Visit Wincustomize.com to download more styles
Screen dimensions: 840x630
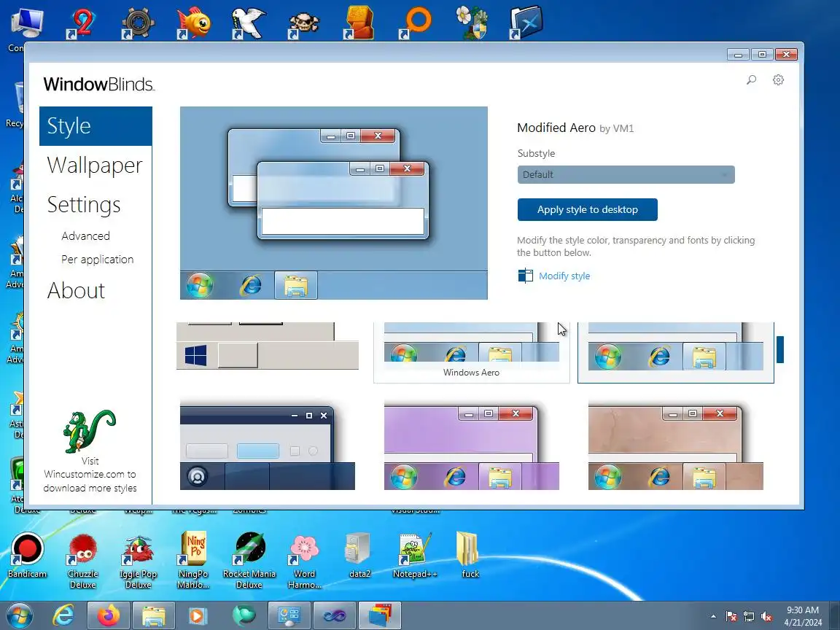[x=90, y=474]
